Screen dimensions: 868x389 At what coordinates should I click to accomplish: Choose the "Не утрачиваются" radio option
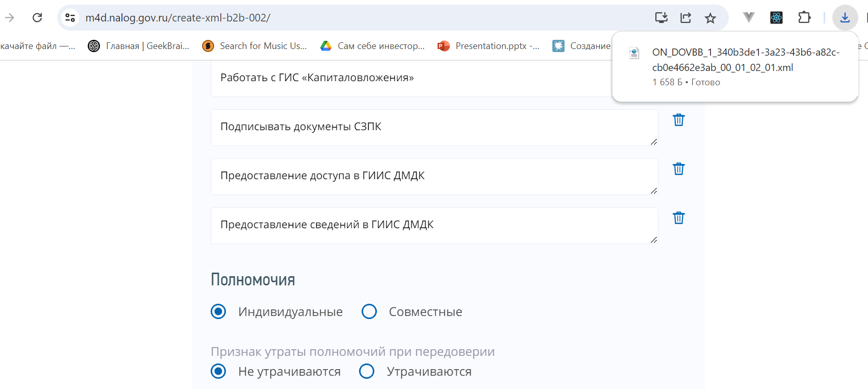click(218, 371)
